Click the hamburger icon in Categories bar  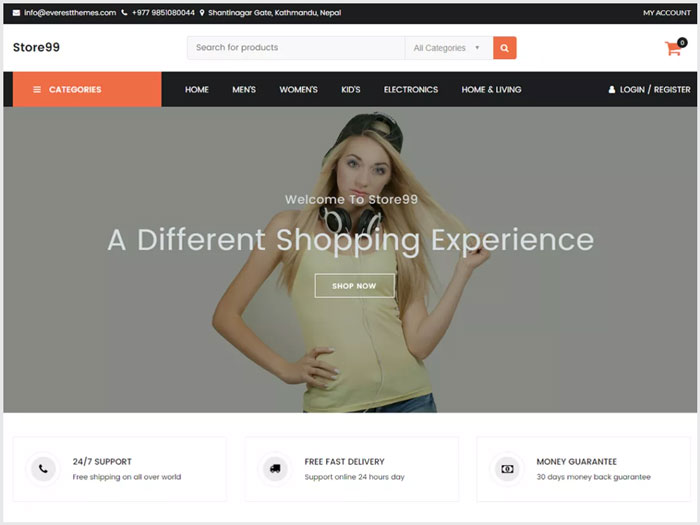pyautogui.click(x=37, y=90)
